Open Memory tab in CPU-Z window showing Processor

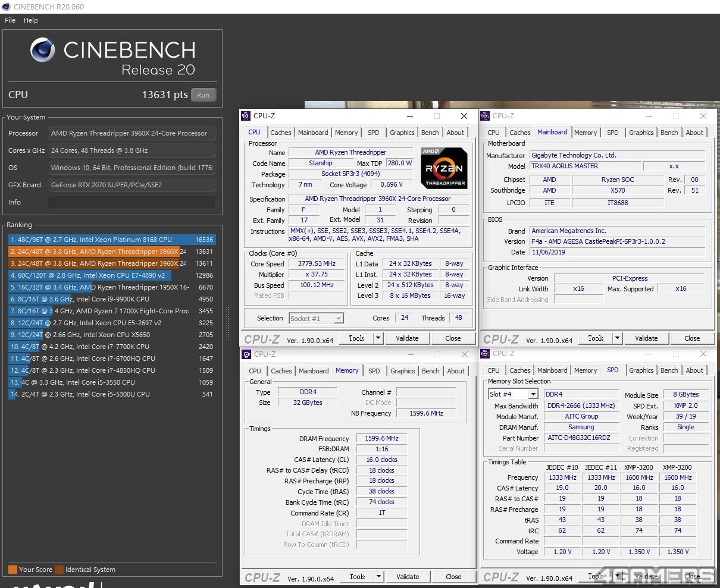pos(346,133)
